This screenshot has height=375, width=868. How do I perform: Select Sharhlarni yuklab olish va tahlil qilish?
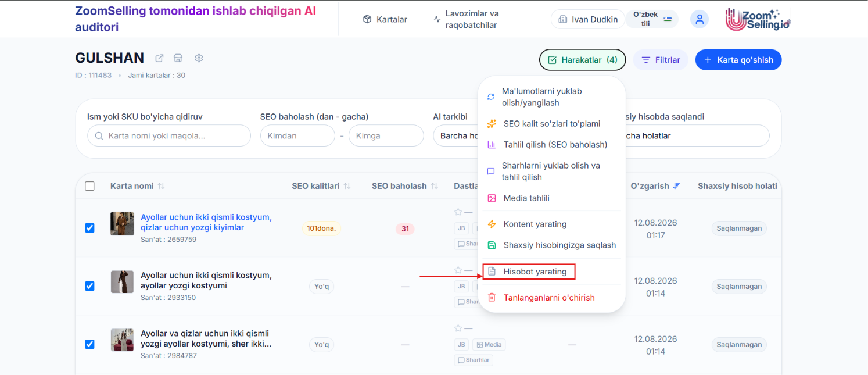click(551, 172)
